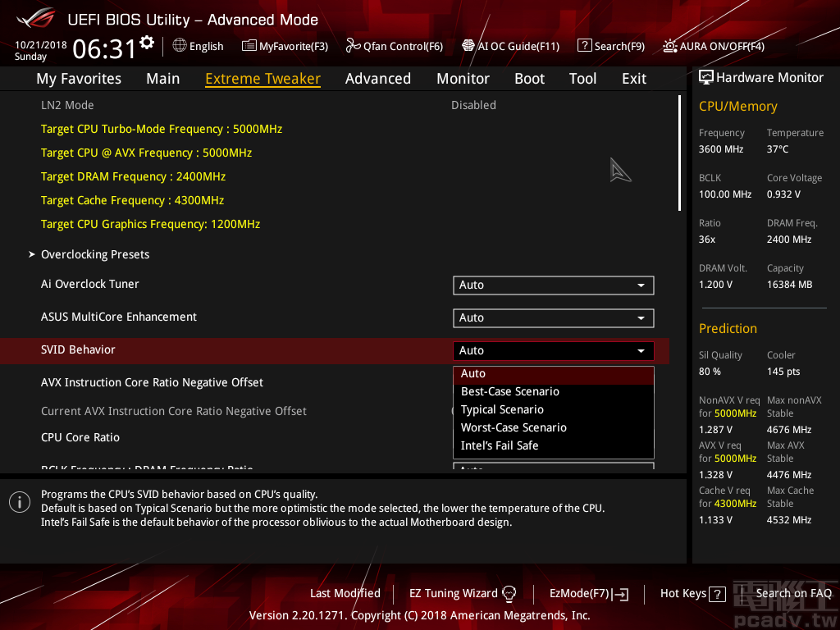This screenshot has width=840, height=630.
Task: Select the Ai Overclock Tuner label
Action: [x=90, y=285]
